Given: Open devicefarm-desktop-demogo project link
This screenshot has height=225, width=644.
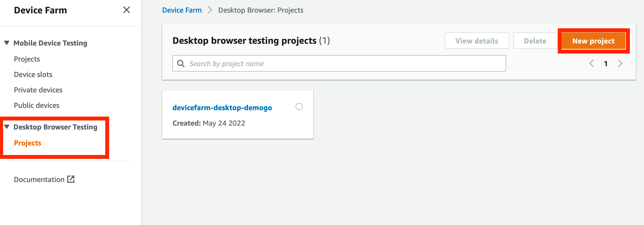Looking at the screenshot, I should (x=222, y=108).
